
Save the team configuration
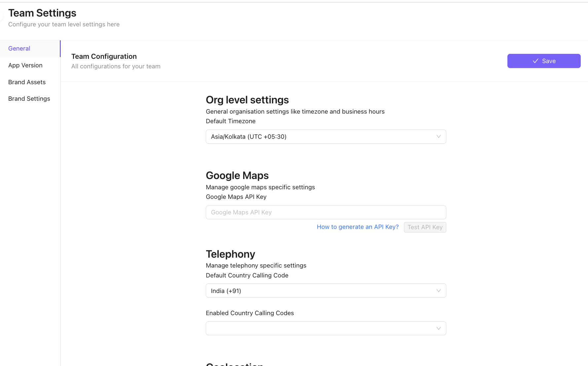coord(544,61)
